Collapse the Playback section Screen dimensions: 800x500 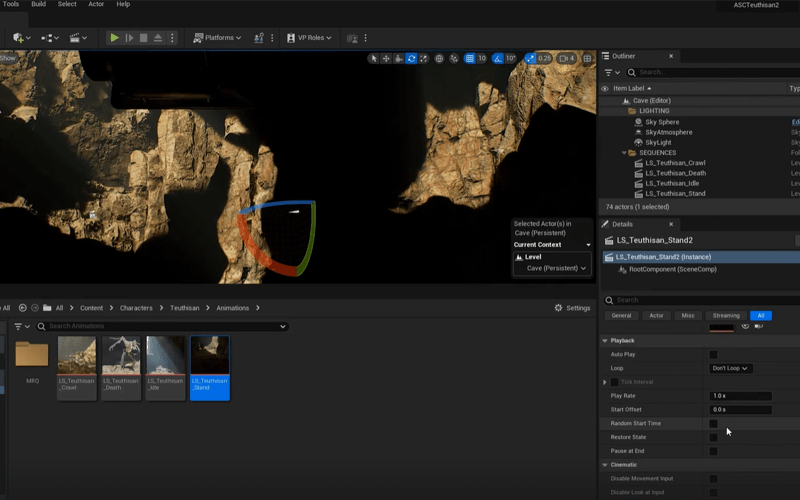pos(605,341)
